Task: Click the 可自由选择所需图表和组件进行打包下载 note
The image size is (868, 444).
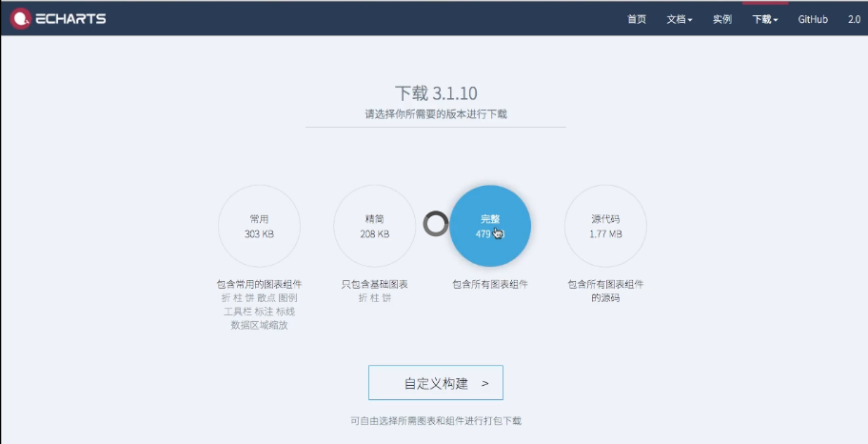Action: pos(436,421)
